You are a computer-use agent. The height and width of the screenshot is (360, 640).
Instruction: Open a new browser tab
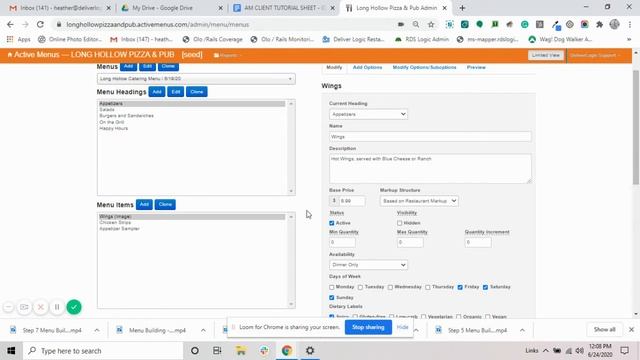click(462, 8)
